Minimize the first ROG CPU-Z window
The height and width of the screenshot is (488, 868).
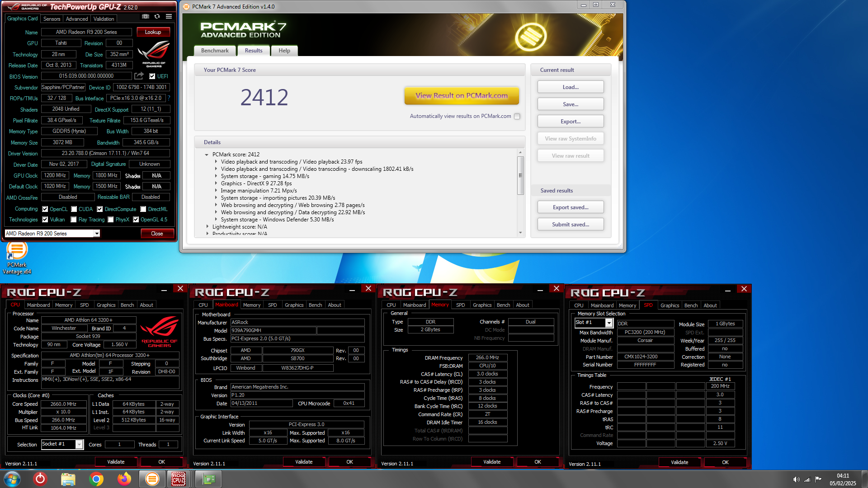[x=164, y=289]
